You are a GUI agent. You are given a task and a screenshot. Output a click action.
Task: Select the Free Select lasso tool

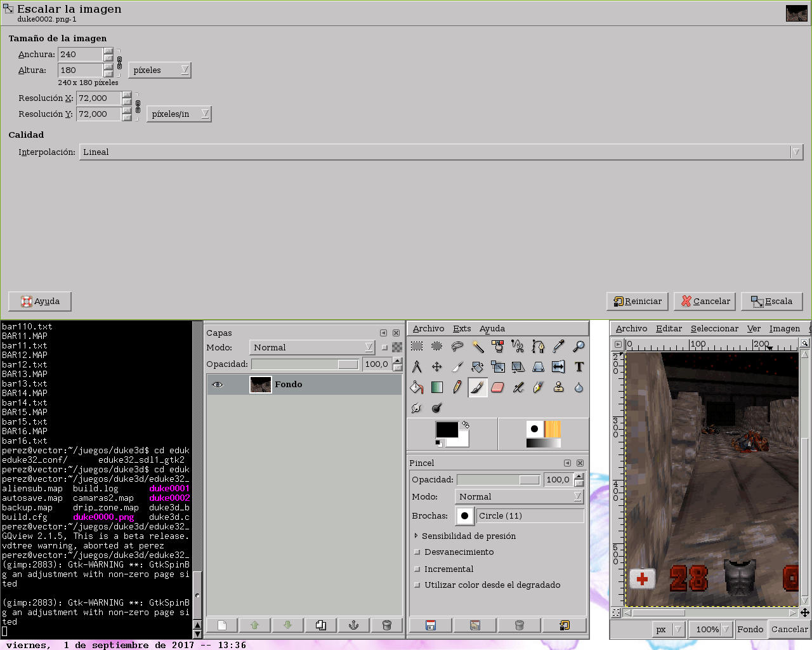click(457, 347)
